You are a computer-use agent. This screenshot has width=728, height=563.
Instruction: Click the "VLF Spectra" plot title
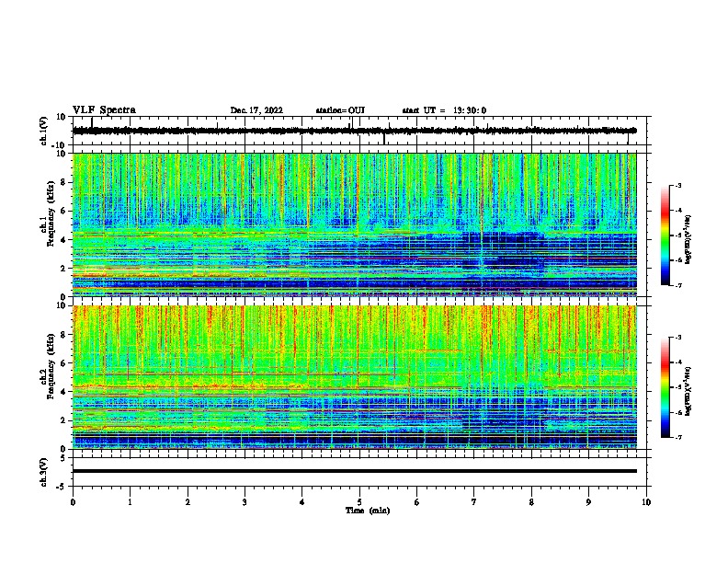pyautogui.click(x=104, y=110)
